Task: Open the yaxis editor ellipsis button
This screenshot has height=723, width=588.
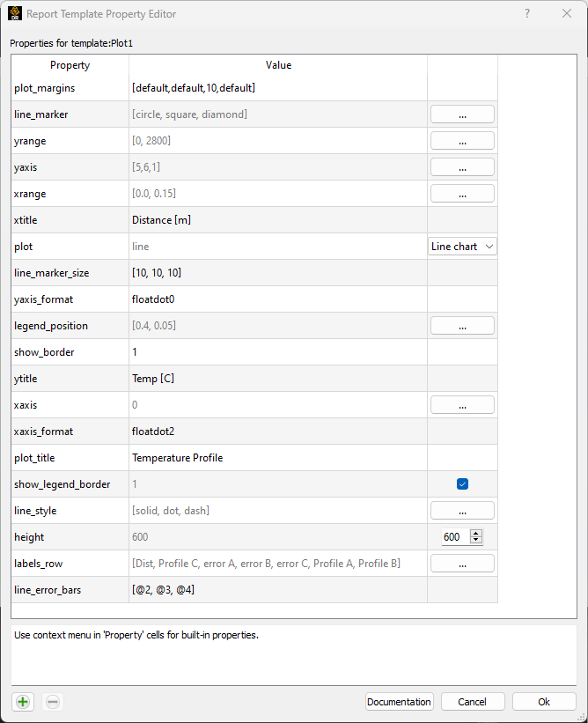Action: pos(462,167)
